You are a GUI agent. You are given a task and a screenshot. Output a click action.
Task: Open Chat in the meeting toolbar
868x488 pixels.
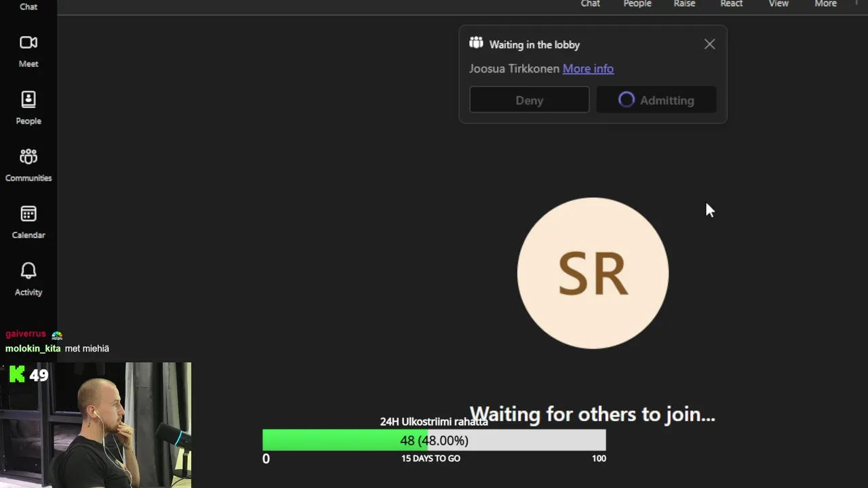coord(590,4)
